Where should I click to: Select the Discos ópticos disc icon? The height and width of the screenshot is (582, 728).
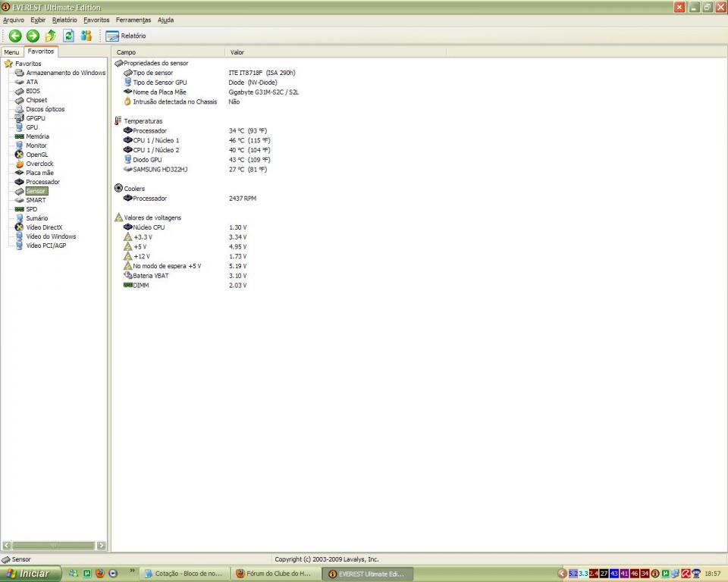coord(19,109)
